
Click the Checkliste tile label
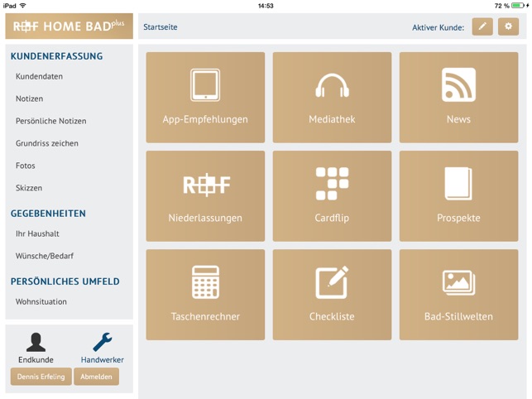point(332,316)
